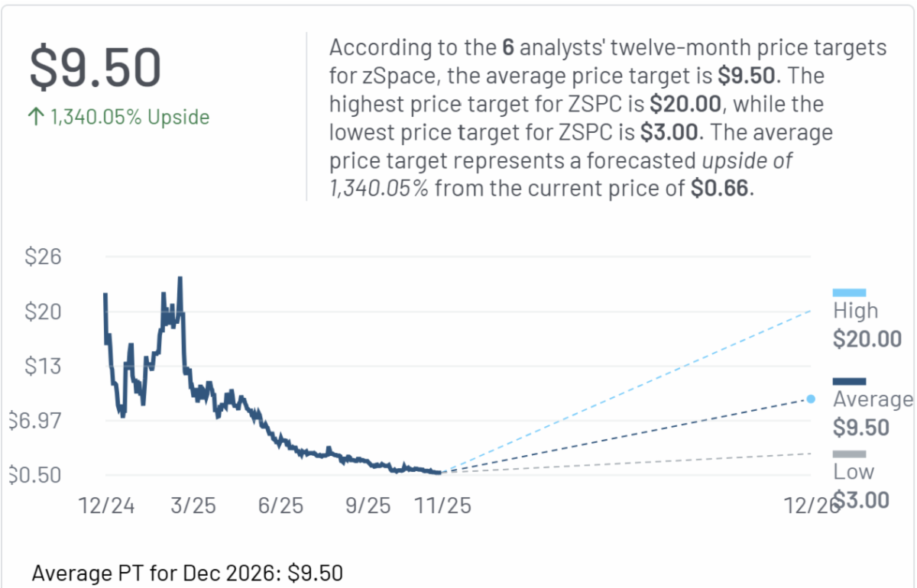Click the Average PT for Dec 2026 text

tap(188, 573)
